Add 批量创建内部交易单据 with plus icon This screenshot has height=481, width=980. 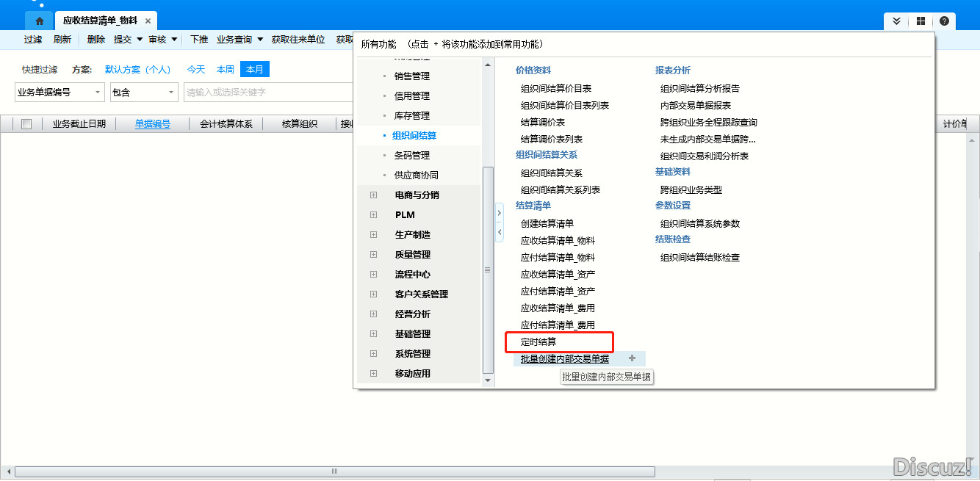tap(632, 358)
